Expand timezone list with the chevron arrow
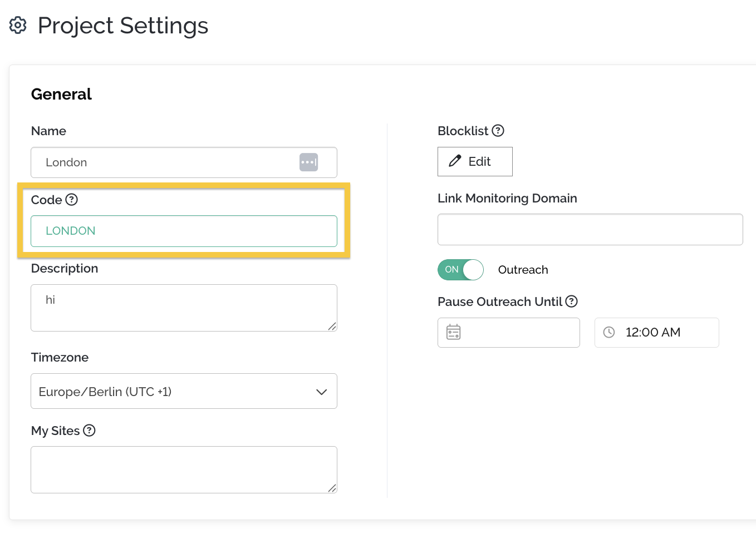The width and height of the screenshot is (756, 534). (321, 392)
